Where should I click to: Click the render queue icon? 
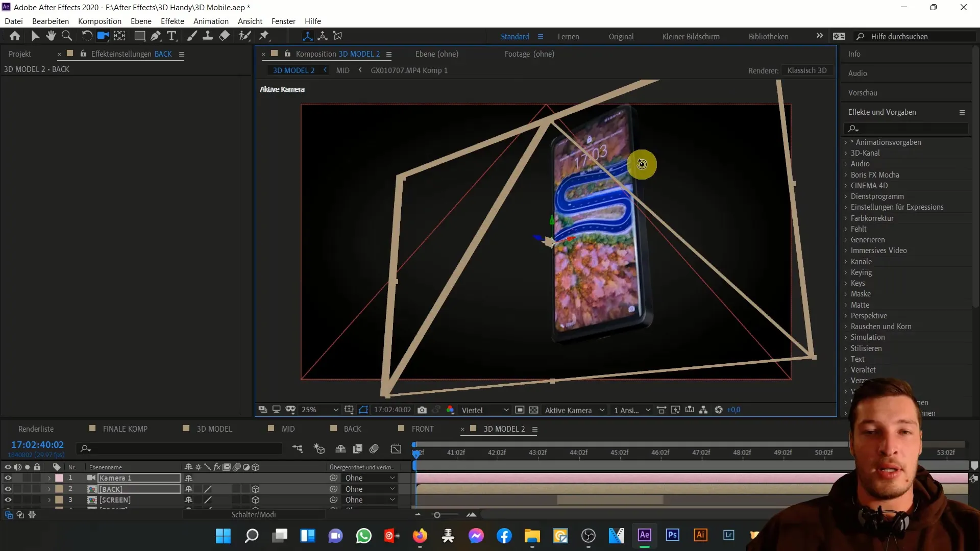point(36,429)
